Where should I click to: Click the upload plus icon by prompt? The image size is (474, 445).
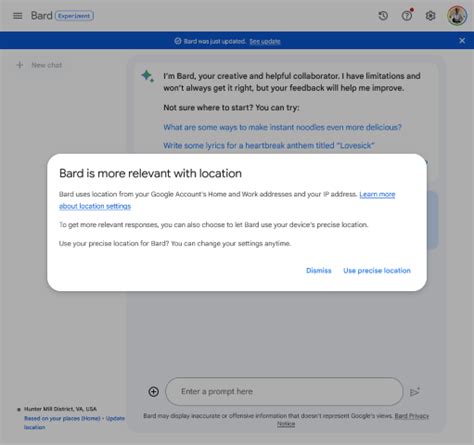coord(153,392)
